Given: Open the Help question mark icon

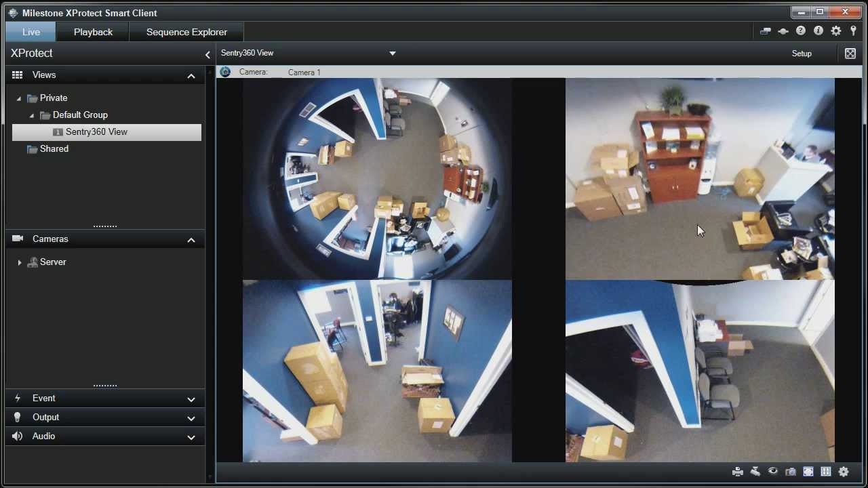Looking at the screenshot, I should click(x=801, y=31).
